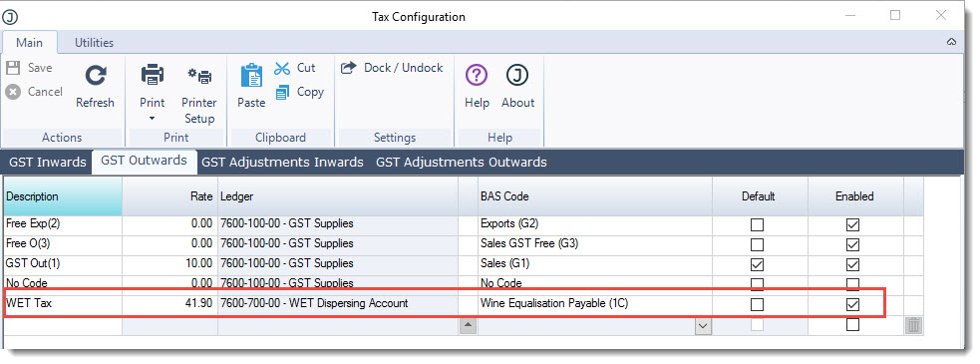Select the GST Outwards tab
Image resolution: width=980 pixels, height=364 pixels.
[144, 161]
